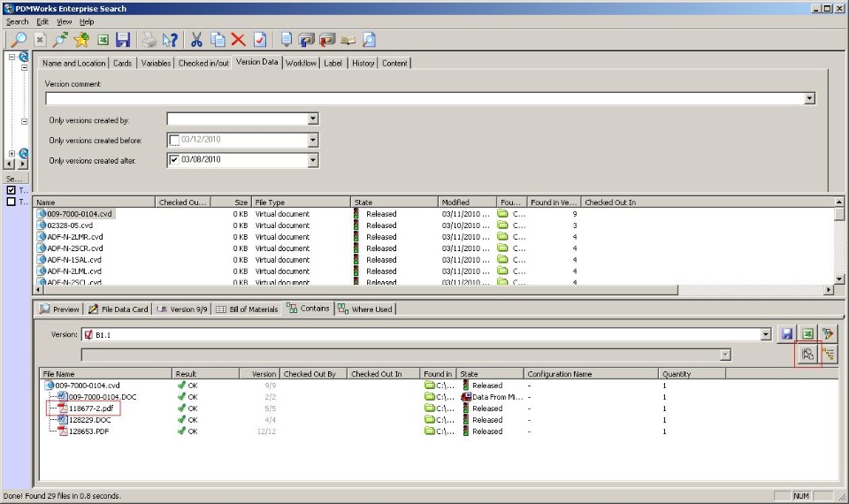Sort Contains list by Result column header

(206, 373)
